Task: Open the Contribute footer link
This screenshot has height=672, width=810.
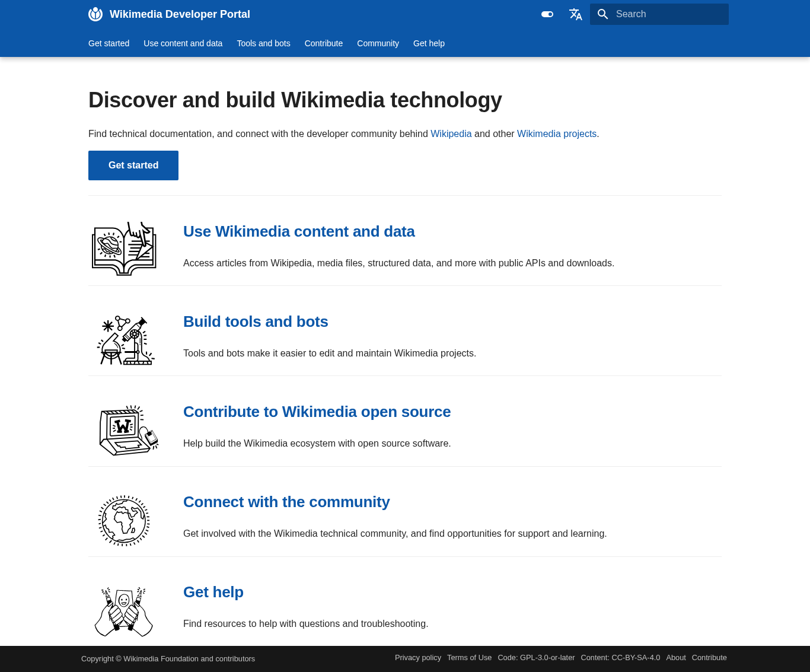Action: (709, 658)
